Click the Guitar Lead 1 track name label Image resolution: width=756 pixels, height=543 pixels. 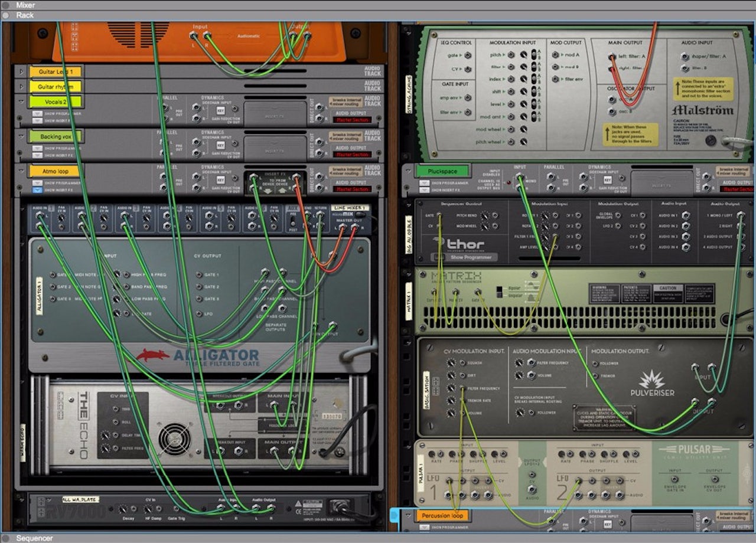[x=55, y=71]
